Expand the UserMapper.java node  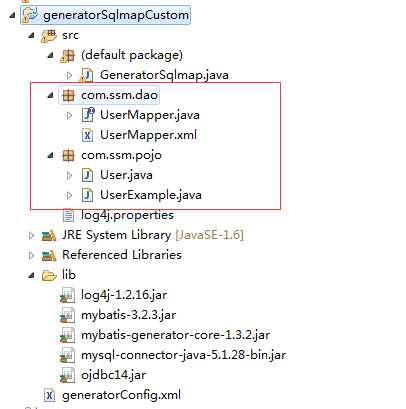(69, 115)
